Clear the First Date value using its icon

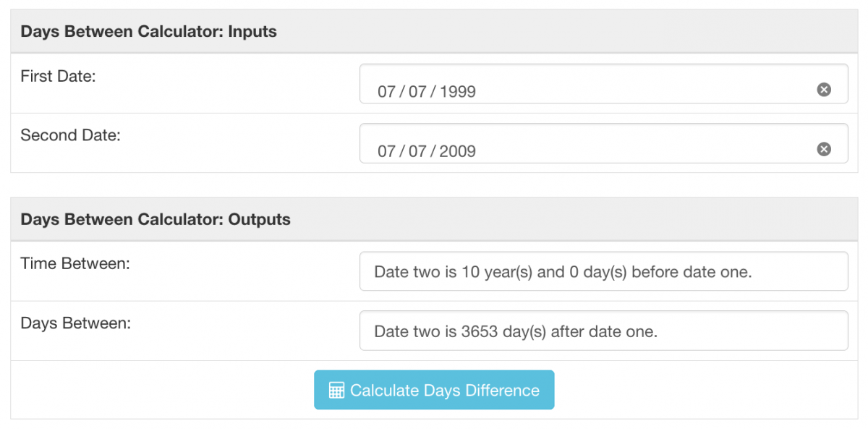pyautogui.click(x=823, y=90)
